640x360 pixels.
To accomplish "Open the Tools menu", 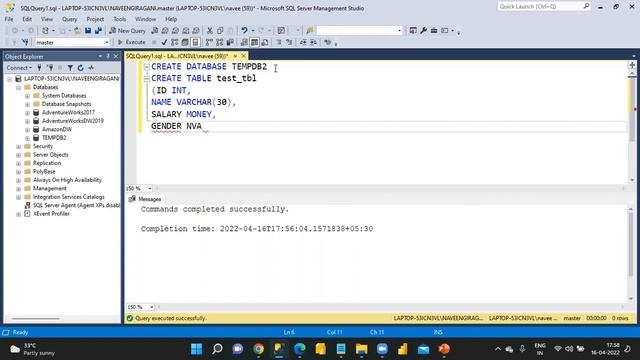I will click(x=120, y=19).
